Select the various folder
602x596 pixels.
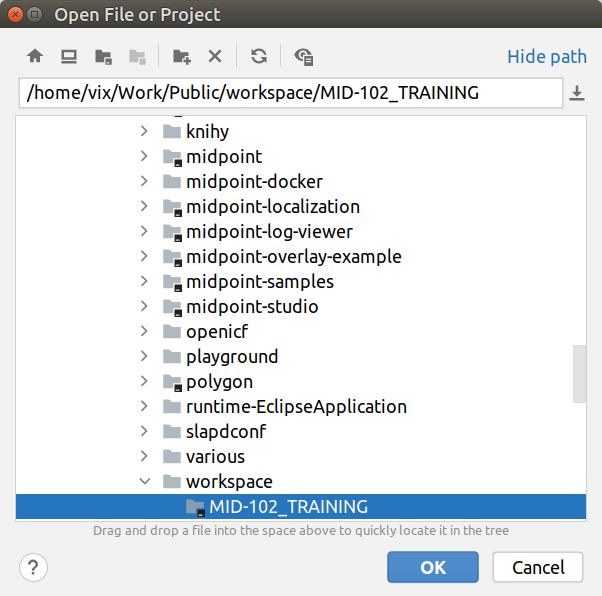(301, 456)
